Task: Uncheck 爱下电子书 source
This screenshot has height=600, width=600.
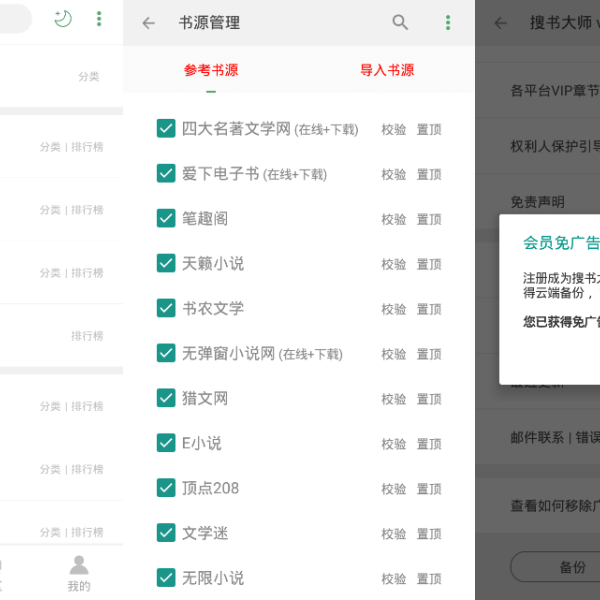Action: coord(166,173)
